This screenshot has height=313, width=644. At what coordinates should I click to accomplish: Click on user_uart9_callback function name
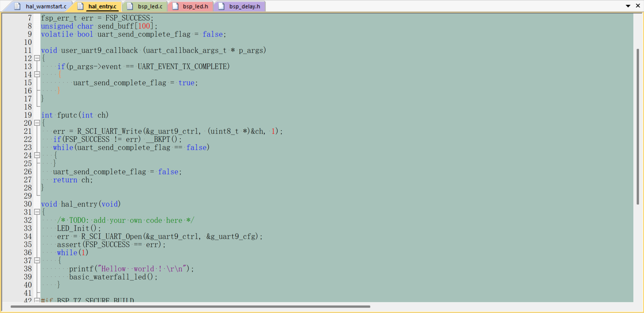(99, 50)
